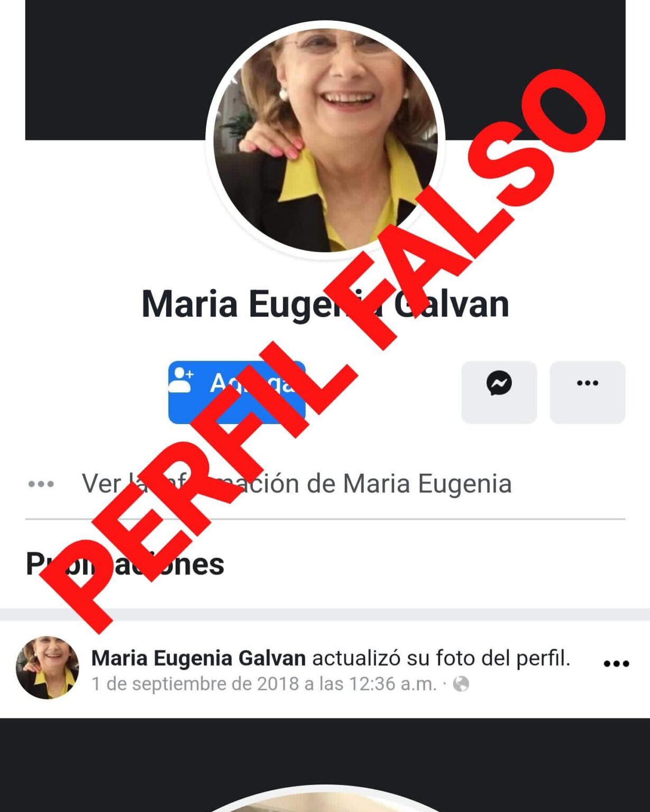Add Maria Eugenia Galvan as friend
The width and height of the screenshot is (650, 812).
tap(236, 392)
